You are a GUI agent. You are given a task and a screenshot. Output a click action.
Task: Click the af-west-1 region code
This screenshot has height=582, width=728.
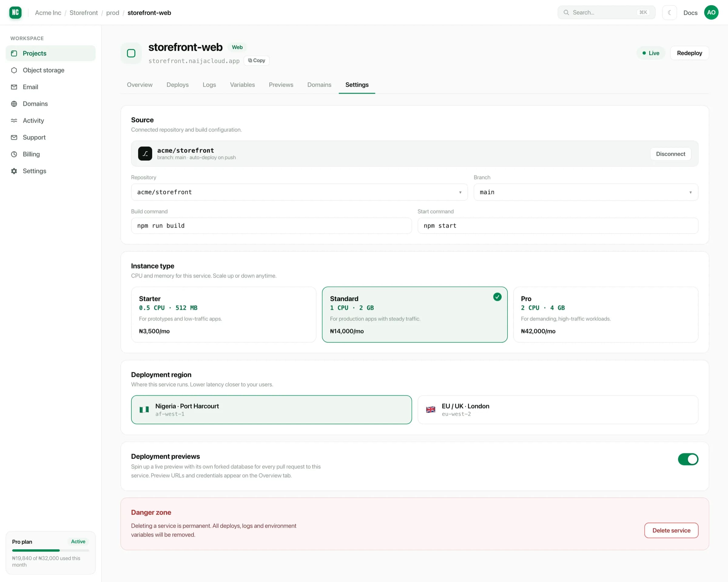170,414
